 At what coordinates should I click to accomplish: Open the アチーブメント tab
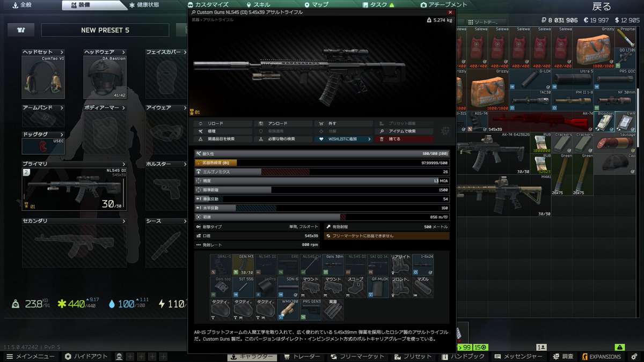tap(444, 5)
